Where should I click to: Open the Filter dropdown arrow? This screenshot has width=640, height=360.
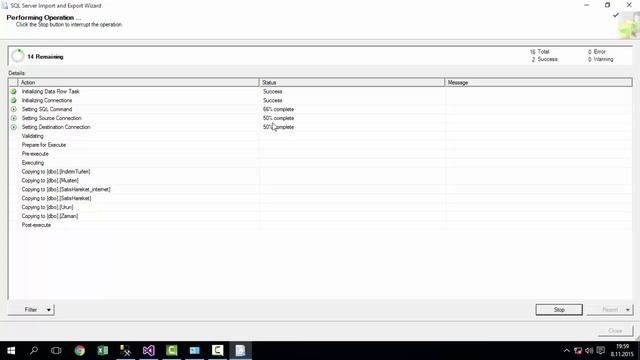pyautogui.click(x=49, y=310)
